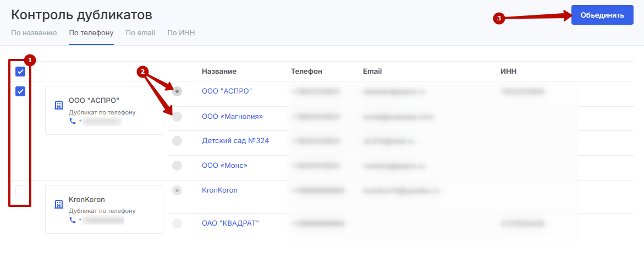Select radio button for ООО «Магнолия» row
This screenshot has width=644, height=268.
(177, 117)
